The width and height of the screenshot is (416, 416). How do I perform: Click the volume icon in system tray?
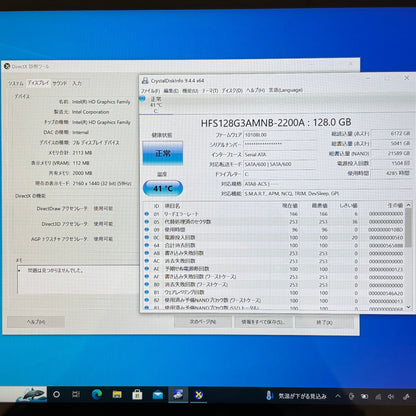coord(391,397)
